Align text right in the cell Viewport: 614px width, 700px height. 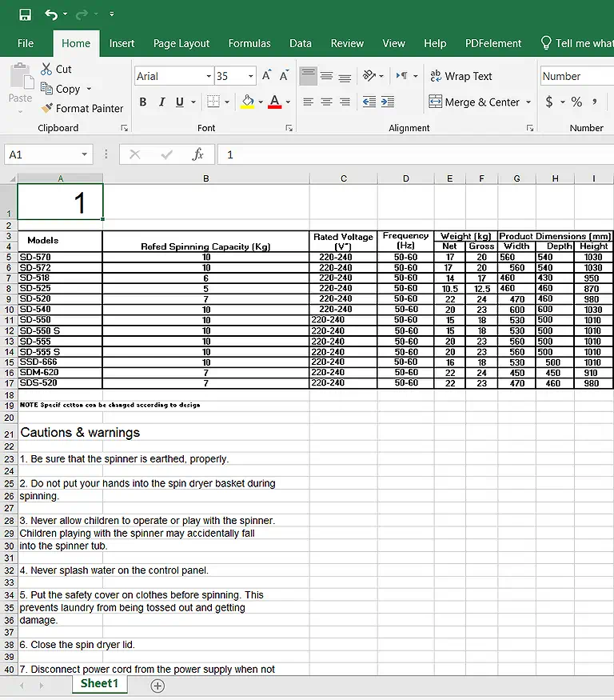point(345,102)
